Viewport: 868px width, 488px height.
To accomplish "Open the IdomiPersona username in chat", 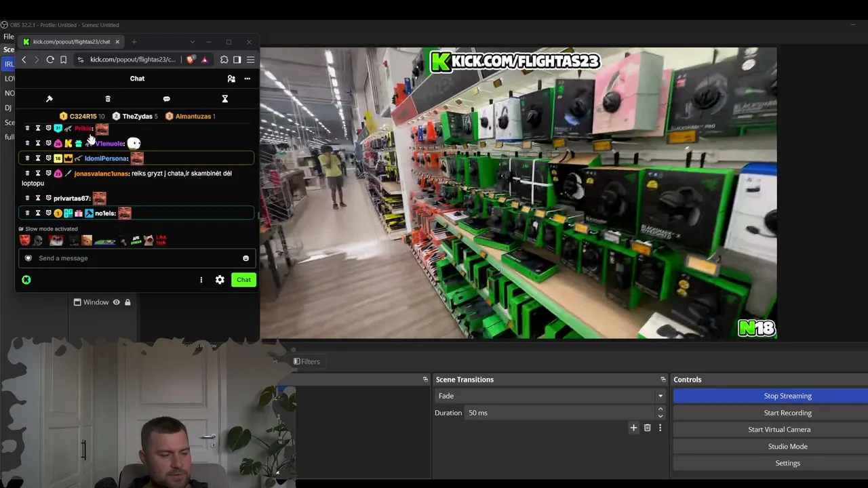I will (x=105, y=159).
